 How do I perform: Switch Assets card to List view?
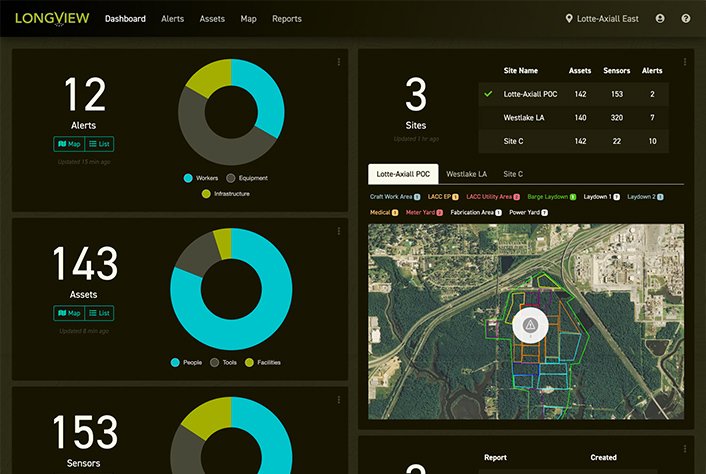pos(99,313)
